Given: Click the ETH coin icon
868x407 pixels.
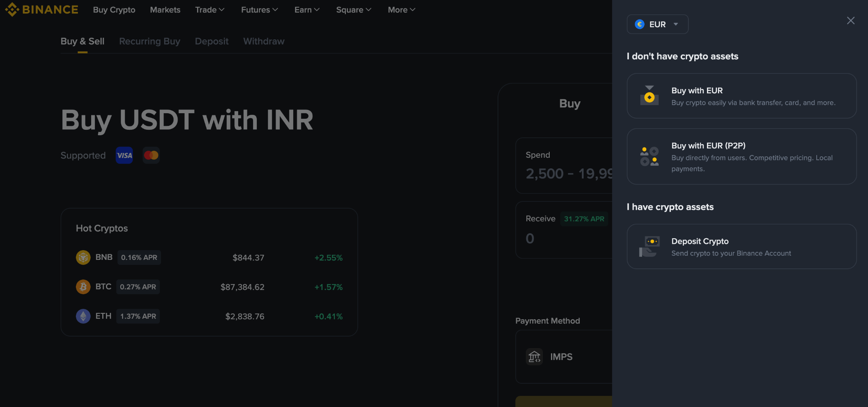Looking at the screenshot, I should coord(83,316).
